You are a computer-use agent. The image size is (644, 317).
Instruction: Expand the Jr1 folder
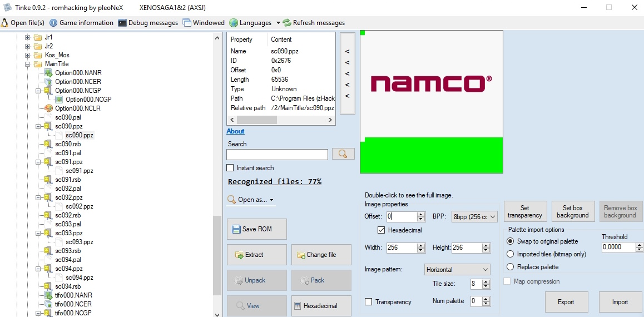click(28, 37)
